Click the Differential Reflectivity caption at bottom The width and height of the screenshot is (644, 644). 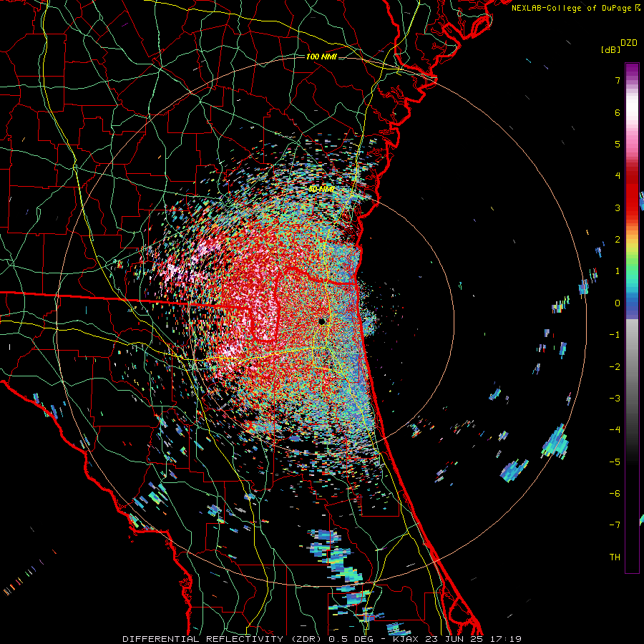click(x=323, y=639)
